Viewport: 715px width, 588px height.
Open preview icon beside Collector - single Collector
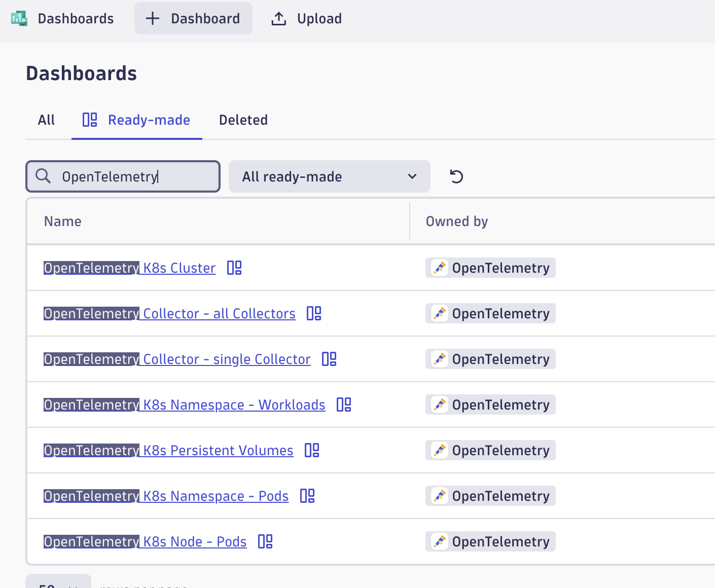coord(330,359)
